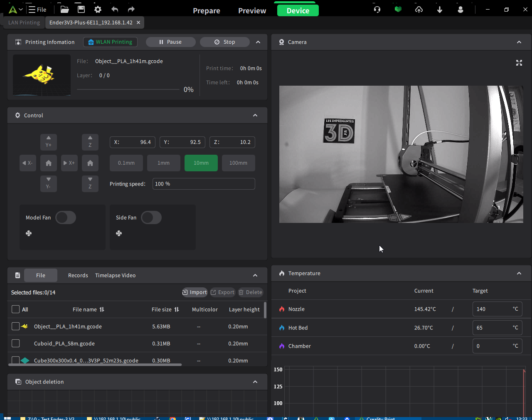The width and height of the screenshot is (532, 420).
Task: Open settings gear in top toolbar
Action: tap(98, 9)
